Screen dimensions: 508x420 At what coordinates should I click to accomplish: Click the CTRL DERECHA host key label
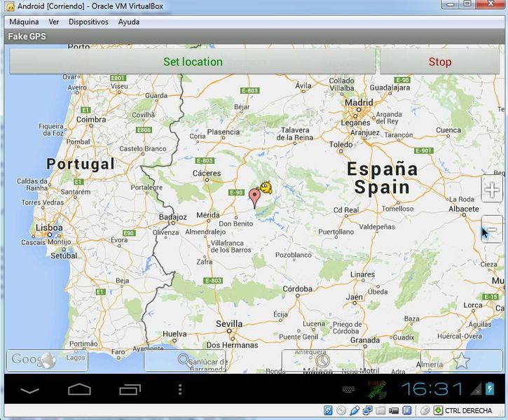click(468, 411)
